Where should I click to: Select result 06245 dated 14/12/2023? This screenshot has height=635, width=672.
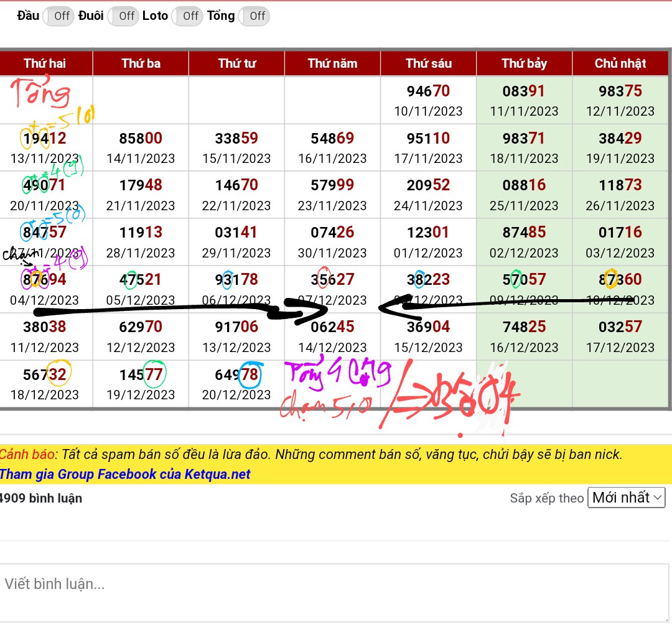(332, 327)
